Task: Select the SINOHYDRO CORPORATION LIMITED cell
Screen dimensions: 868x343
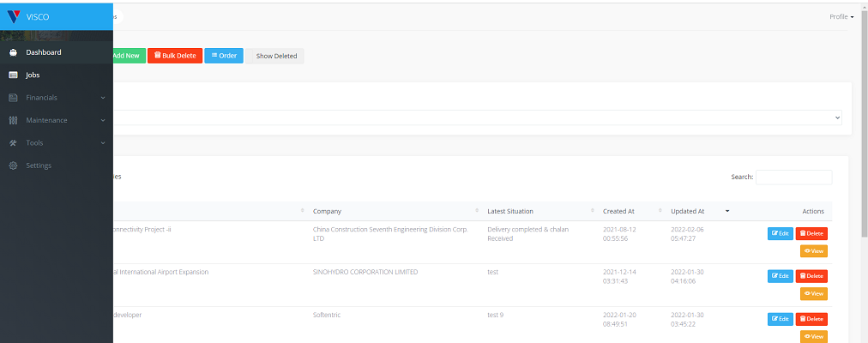Action: click(x=365, y=272)
